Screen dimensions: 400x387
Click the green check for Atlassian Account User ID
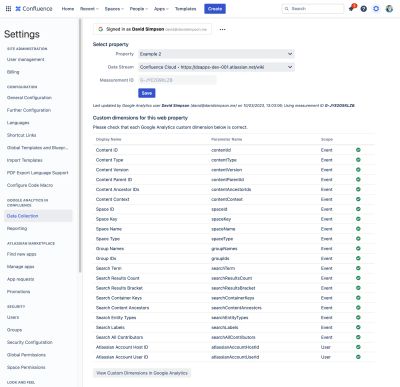coord(358,357)
